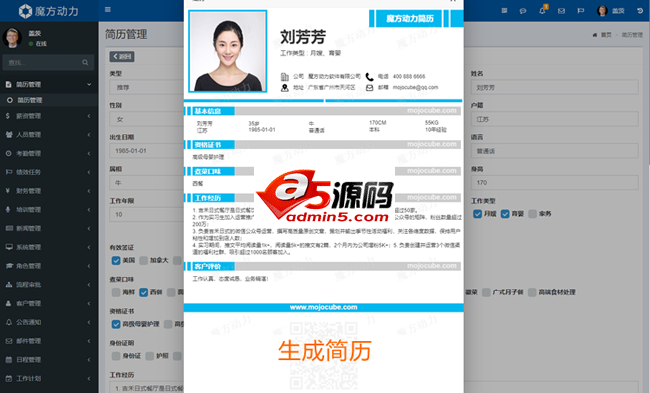Viewport: 650px width, 393px height.
Task: Expand the 考勤管理 sidebar menu
Action: point(49,153)
